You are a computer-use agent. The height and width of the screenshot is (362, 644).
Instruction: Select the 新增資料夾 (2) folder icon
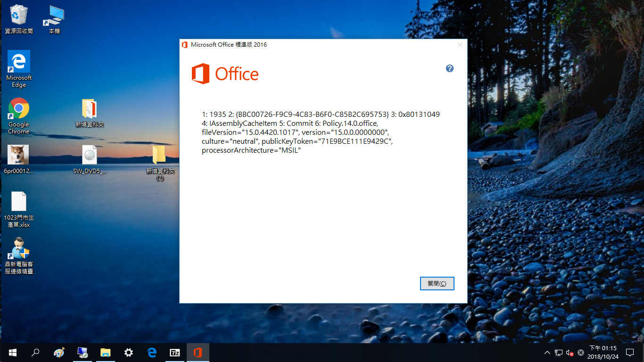(x=160, y=163)
